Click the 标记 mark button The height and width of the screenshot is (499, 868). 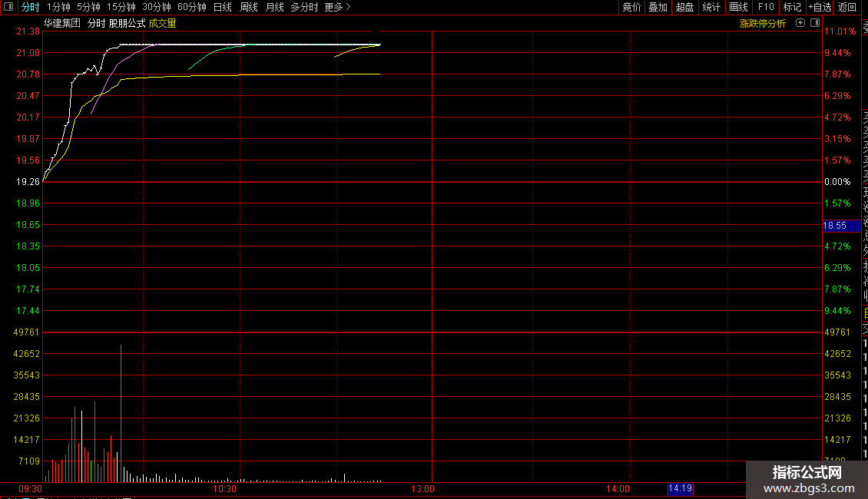click(x=792, y=7)
